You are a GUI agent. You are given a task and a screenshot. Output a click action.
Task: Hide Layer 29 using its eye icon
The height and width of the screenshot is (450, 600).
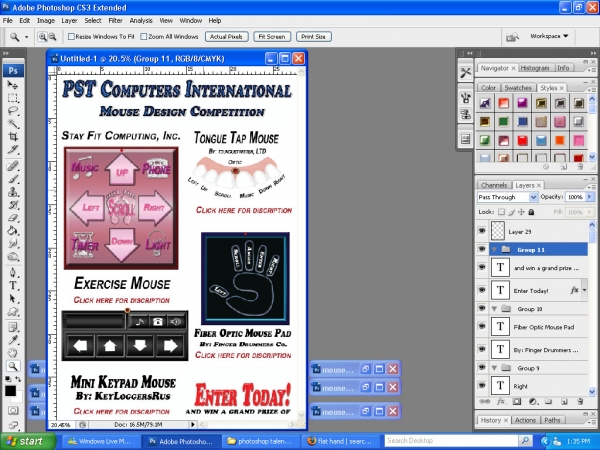(x=482, y=231)
